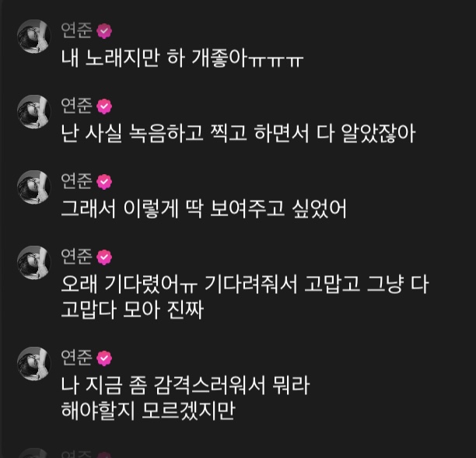Open 연준 username above '나 지금 좀 감격스러워서'

pyautogui.click(x=76, y=358)
